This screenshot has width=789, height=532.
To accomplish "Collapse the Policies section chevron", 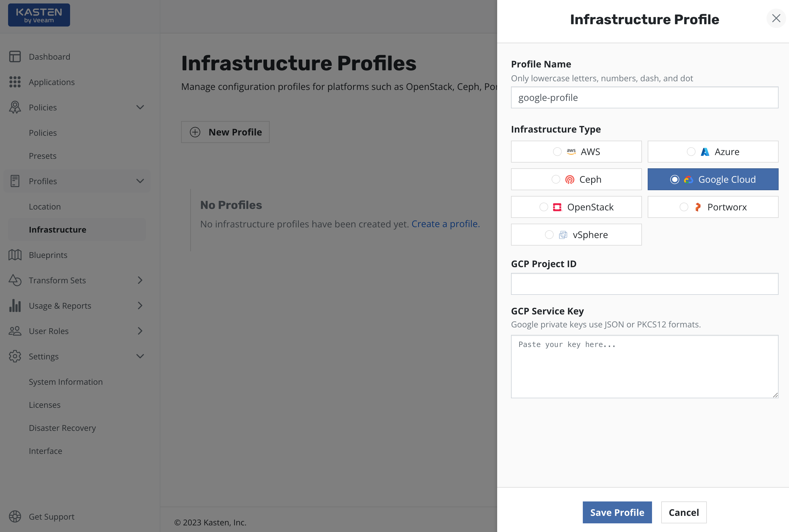I will click(140, 107).
